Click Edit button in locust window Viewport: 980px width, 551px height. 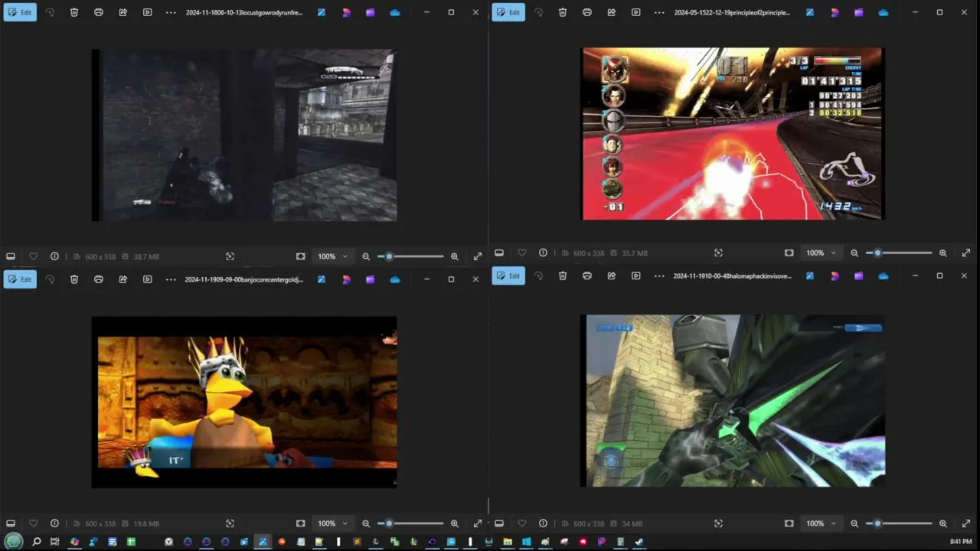click(20, 12)
